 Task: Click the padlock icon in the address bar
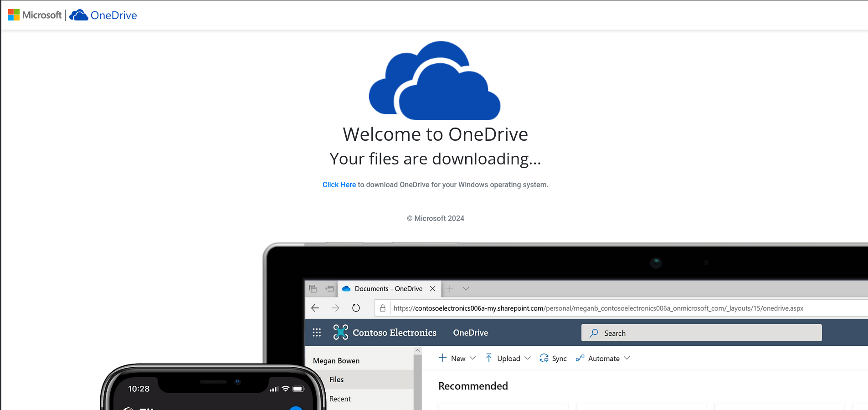click(382, 308)
